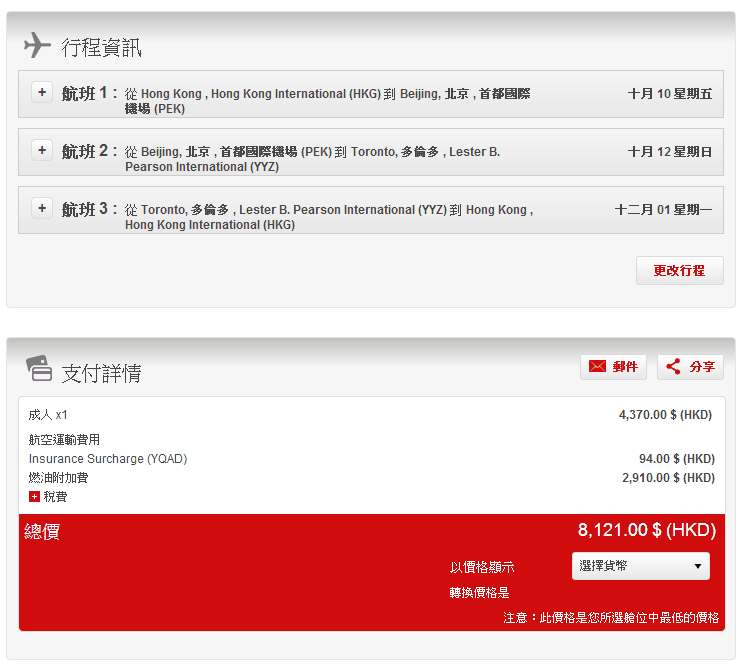Select the Toronto to Hong Kong flight row
The height and width of the screenshot is (668, 742).
(x=330, y=217)
